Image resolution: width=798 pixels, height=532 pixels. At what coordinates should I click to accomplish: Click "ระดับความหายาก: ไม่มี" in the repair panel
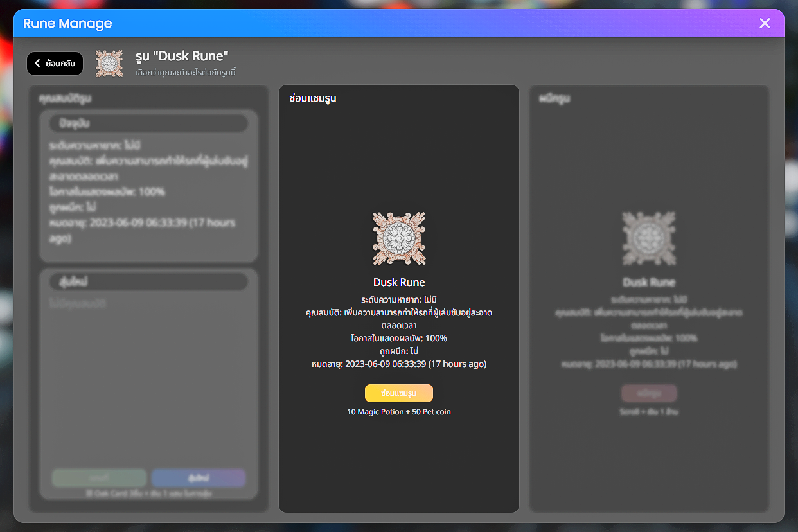(399, 299)
